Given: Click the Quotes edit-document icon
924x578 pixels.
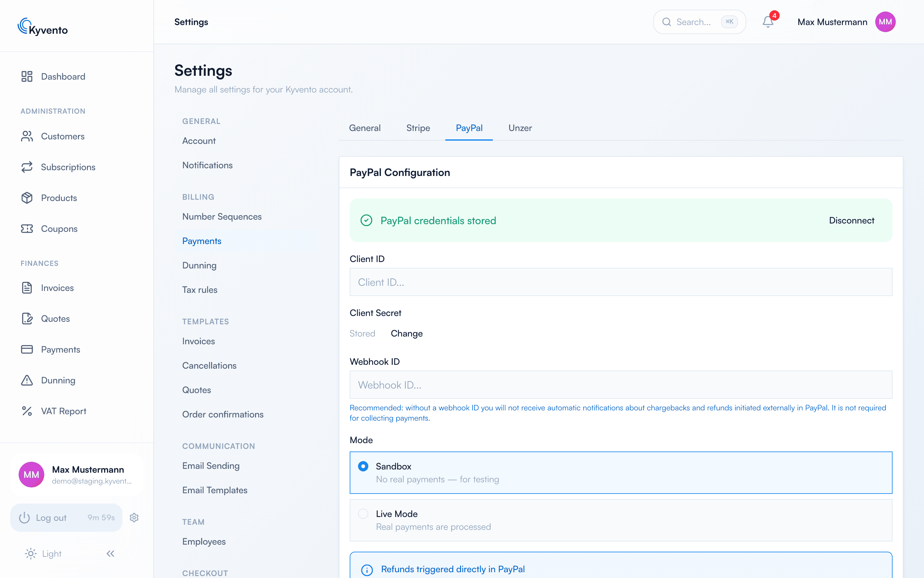Looking at the screenshot, I should (x=27, y=319).
